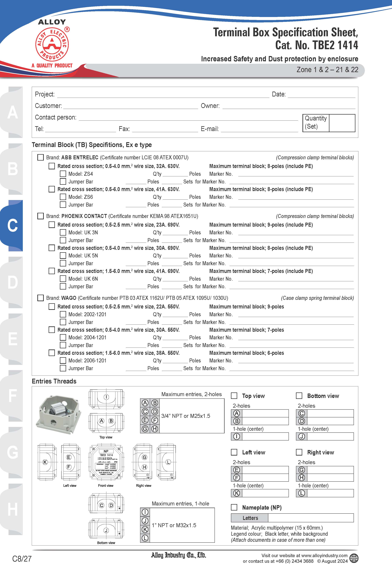Image resolution: width=392 pixels, height=572 pixels.
Task: Click the Fax input line
Action: tap(165, 129)
